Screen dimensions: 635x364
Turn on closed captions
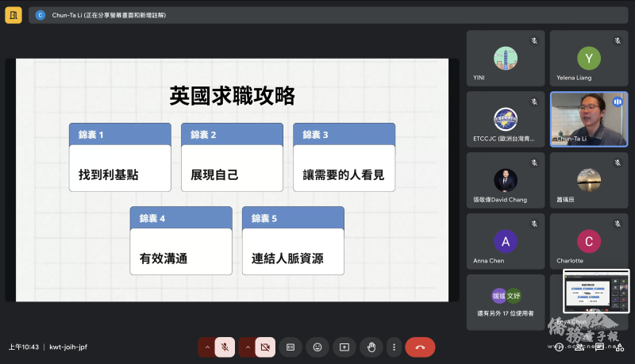tap(291, 347)
